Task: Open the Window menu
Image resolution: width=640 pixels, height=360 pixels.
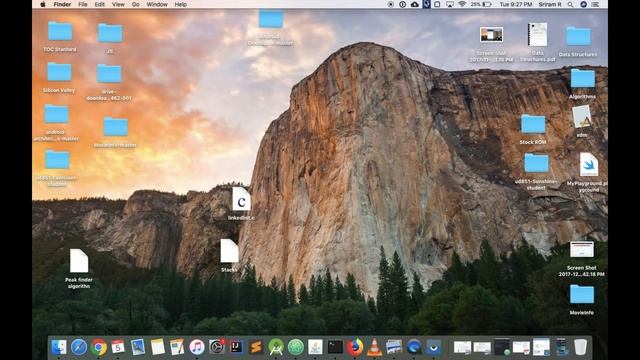Action: coord(157,4)
